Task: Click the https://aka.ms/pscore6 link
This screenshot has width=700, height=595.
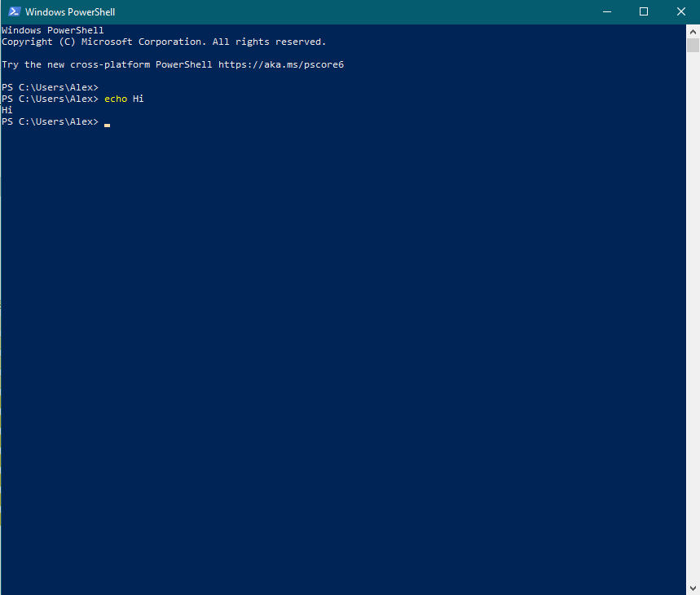Action: coord(283,64)
